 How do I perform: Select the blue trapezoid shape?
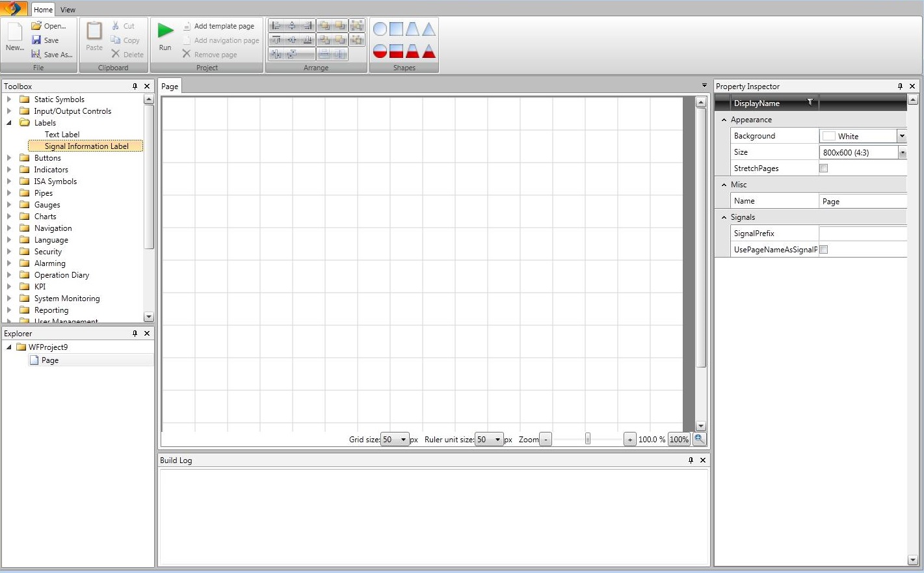(x=412, y=29)
